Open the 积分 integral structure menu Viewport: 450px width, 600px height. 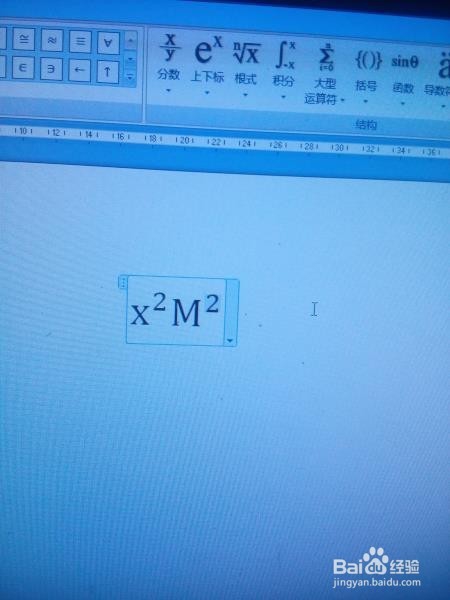pos(284,70)
